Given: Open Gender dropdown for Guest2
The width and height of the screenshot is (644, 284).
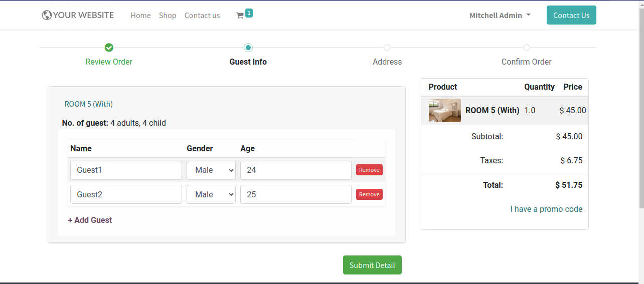Looking at the screenshot, I should point(211,194).
